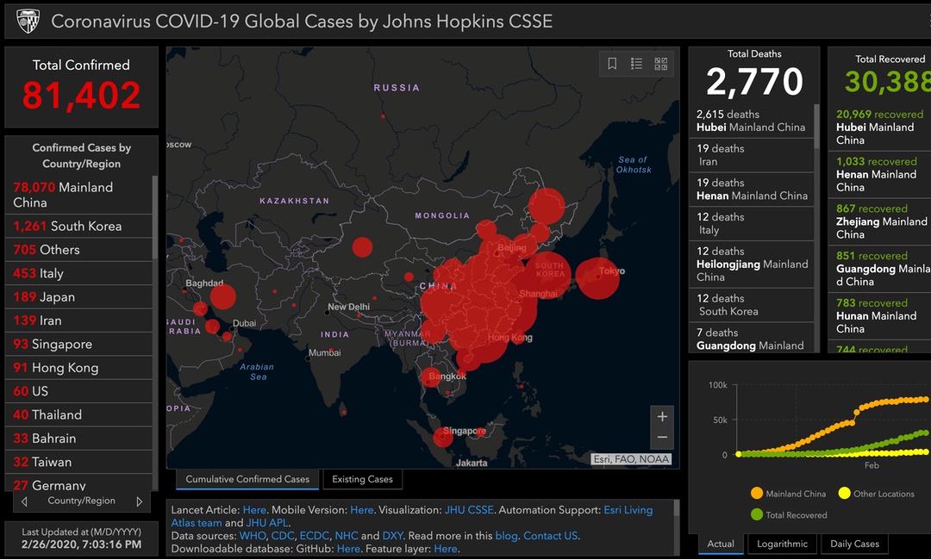
Task: Click 2,615 deaths Hubei entry
Action: 751,121
